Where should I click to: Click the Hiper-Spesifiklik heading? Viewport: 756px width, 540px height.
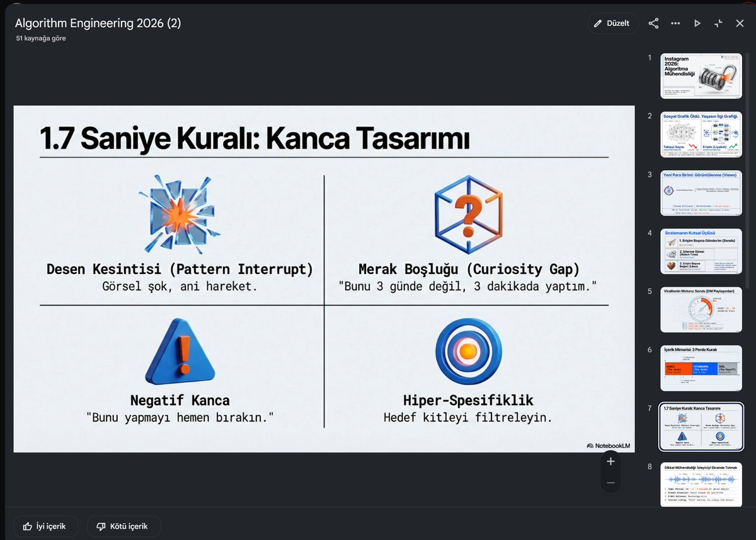click(468, 400)
